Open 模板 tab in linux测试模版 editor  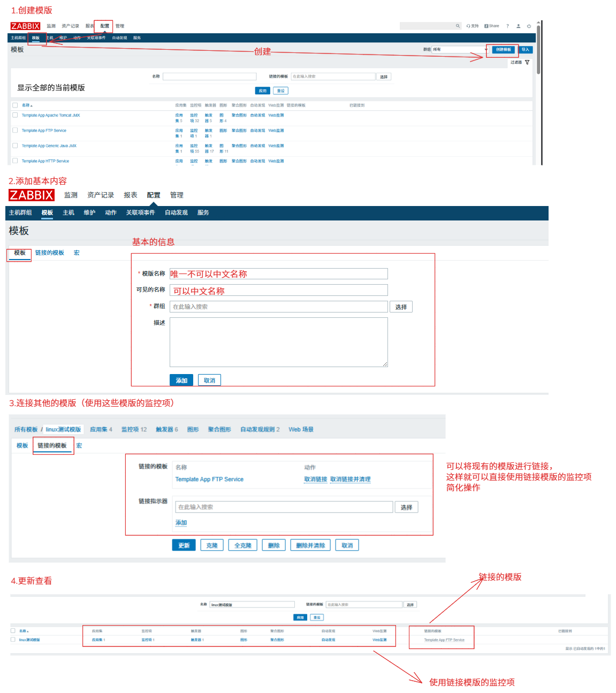coord(22,445)
